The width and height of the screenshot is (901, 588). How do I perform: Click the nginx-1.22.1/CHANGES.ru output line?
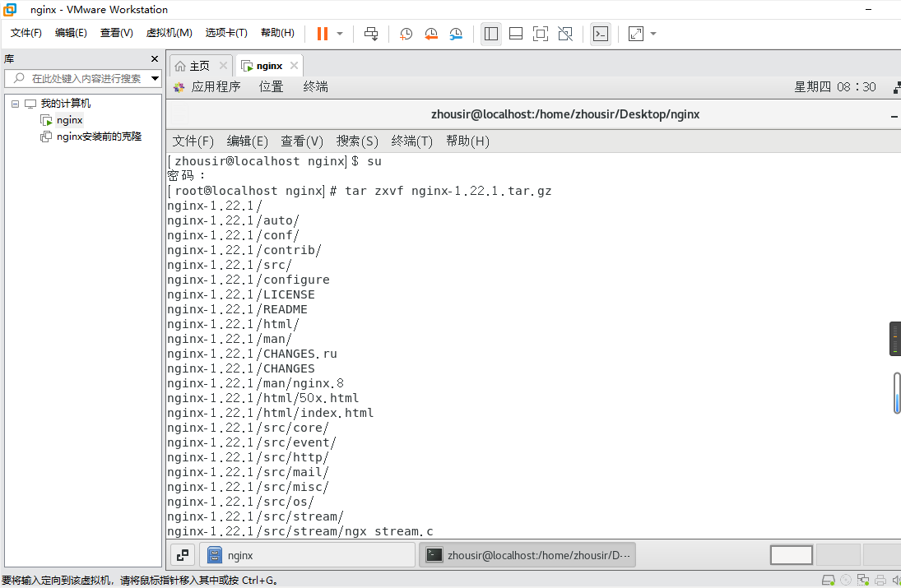253,354
